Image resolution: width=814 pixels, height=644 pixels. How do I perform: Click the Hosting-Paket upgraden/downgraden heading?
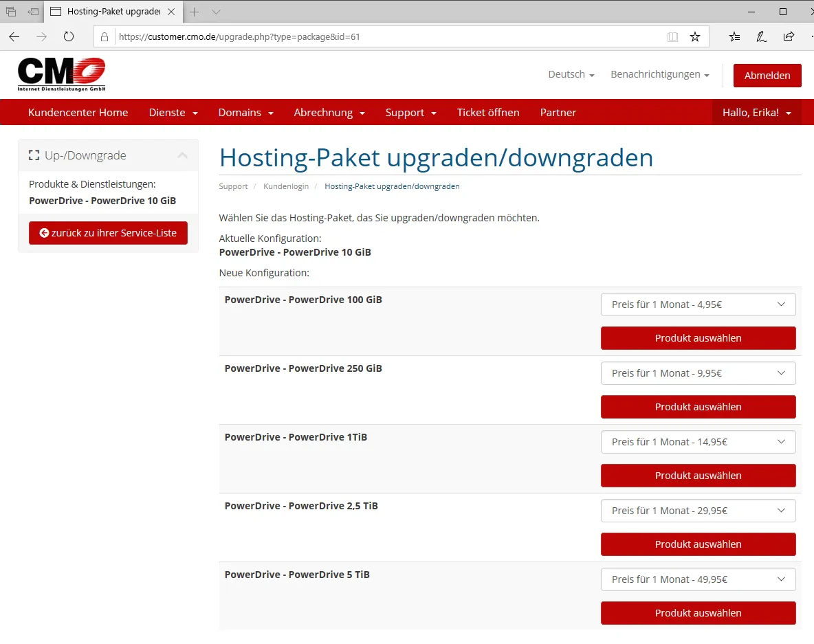[x=436, y=157]
